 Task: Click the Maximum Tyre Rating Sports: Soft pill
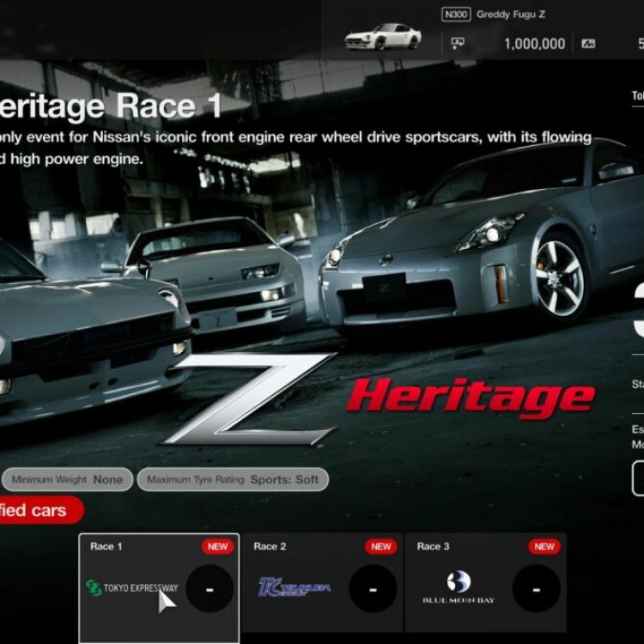[233, 479]
